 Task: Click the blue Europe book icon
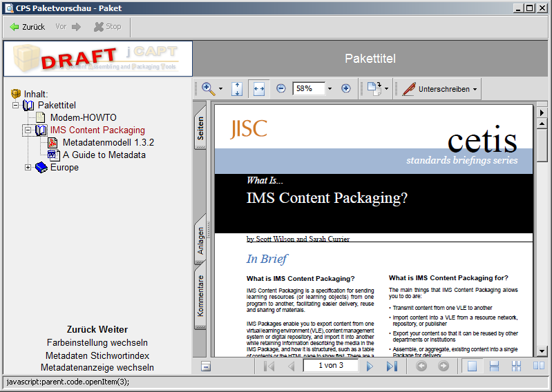click(x=41, y=167)
